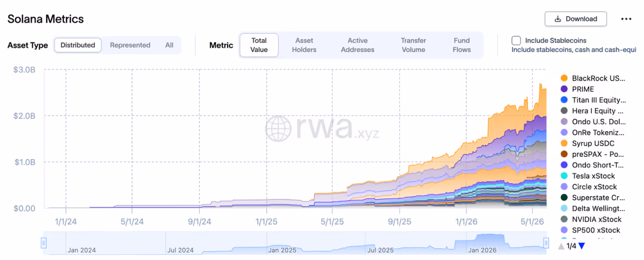This screenshot has height=260, width=644.
Task: Click the SP500 xStock legend label
Action: [x=596, y=230]
